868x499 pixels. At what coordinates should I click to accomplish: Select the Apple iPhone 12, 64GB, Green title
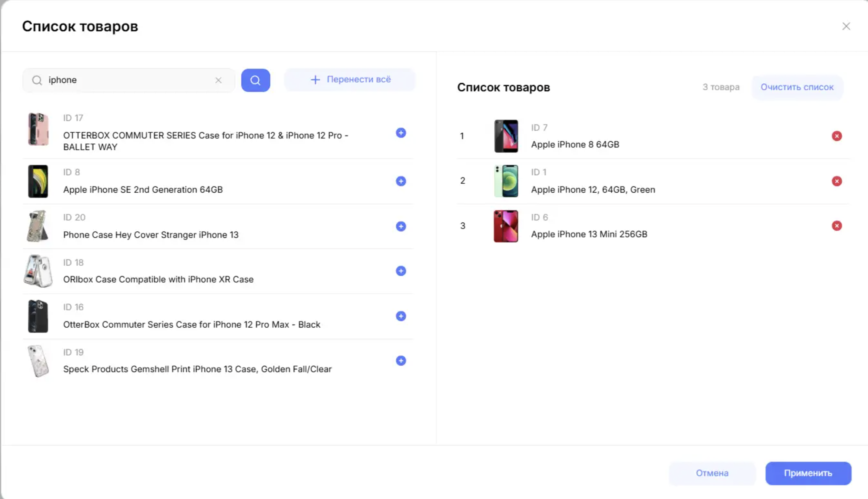pos(593,189)
